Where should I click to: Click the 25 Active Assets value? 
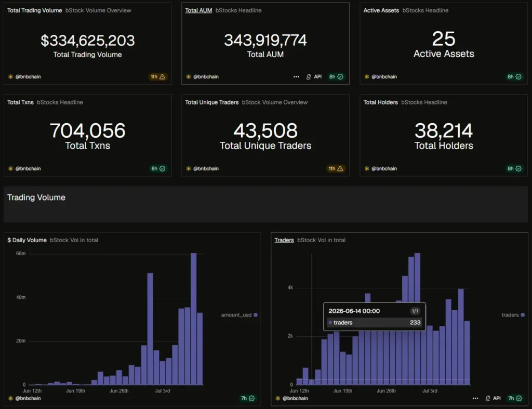(x=444, y=38)
